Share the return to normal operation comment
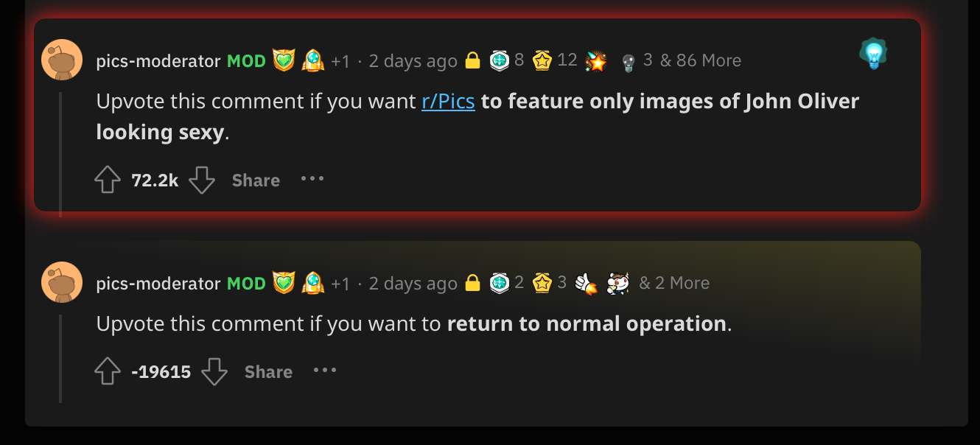This screenshot has height=445, width=980. coord(268,372)
